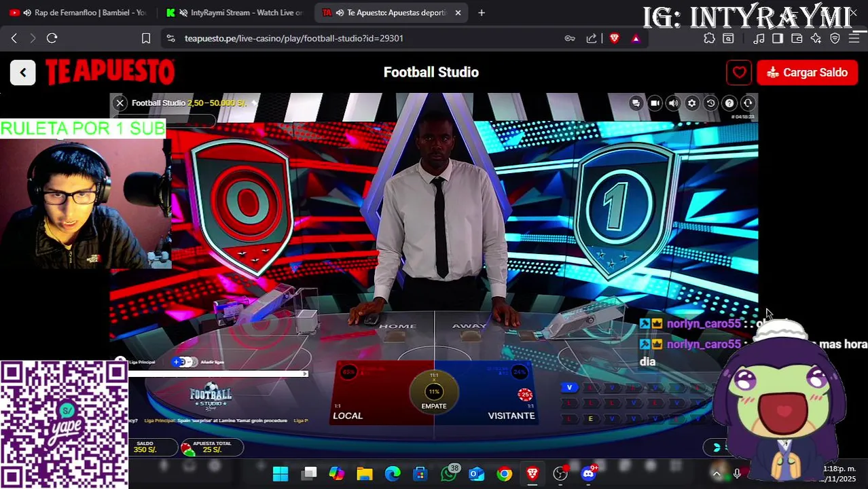Screen dimensions: 868x489
Task: Open the game help question mark icon
Action: tap(729, 103)
